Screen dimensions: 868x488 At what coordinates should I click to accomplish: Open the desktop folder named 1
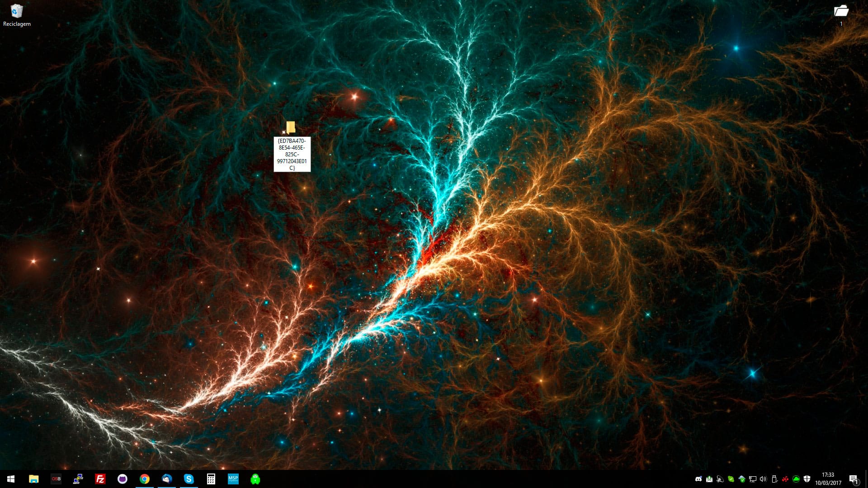pyautogui.click(x=841, y=14)
